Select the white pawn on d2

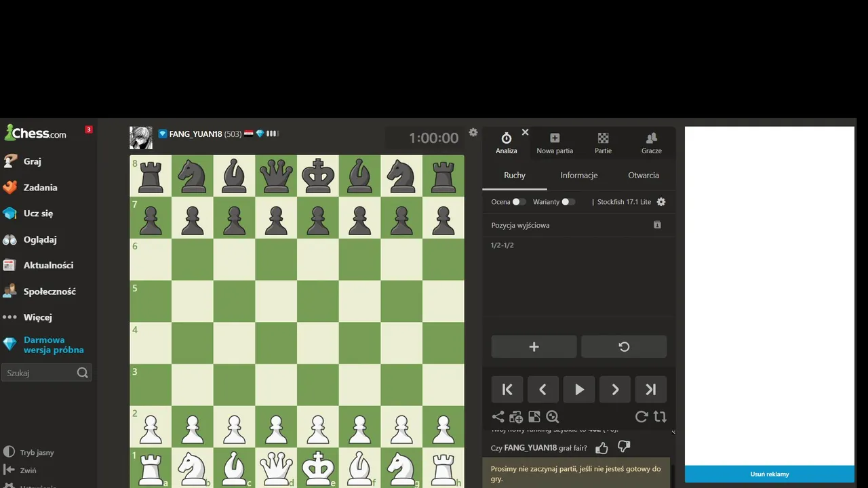pos(276,427)
